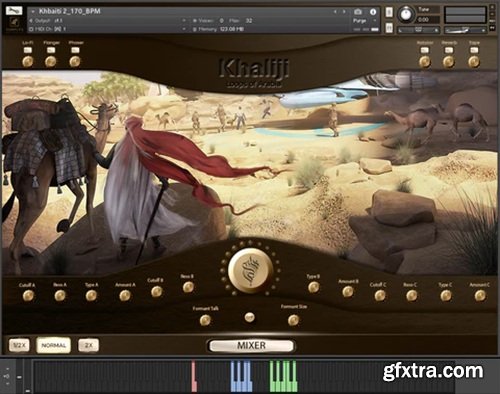Click the wrench edit icon at top-left
The height and width of the screenshot is (394, 500).
pos(14,11)
